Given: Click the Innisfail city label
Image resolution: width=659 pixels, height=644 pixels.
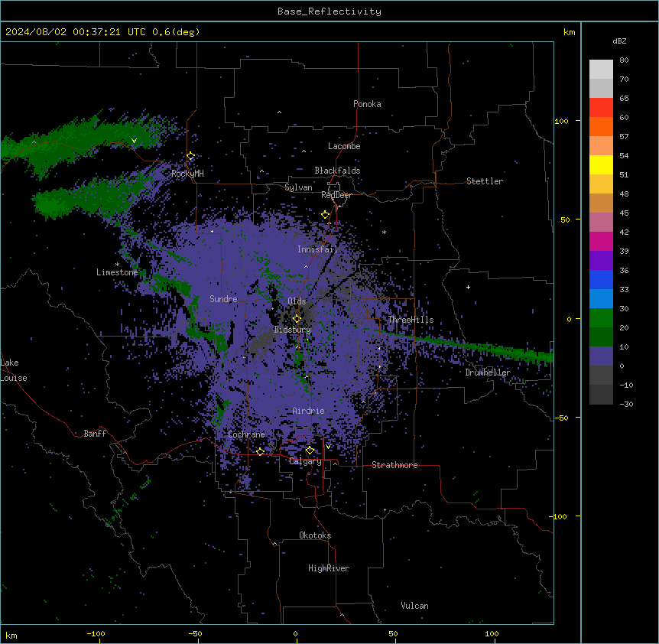Looking at the screenshot, I should (x=317, y=249).
